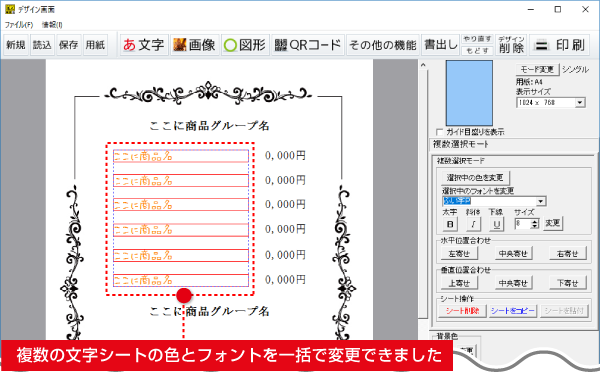Viewport: 600px width, 375px height.
Task: Open the ファイル(F) menu
Action: coord(19,25)
